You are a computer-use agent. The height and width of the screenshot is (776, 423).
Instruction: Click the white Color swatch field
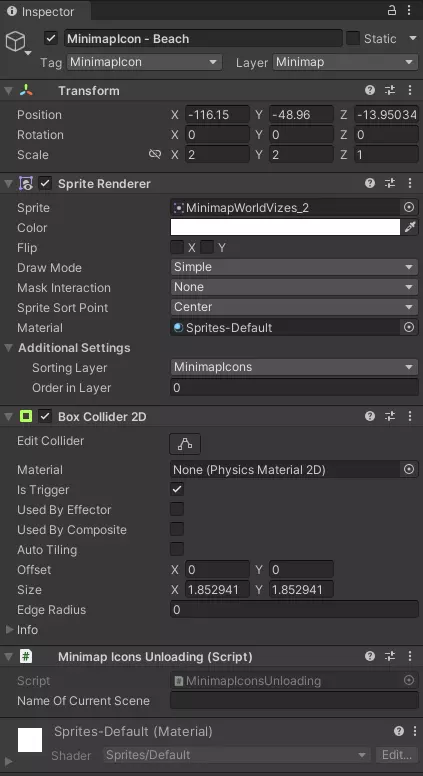285,227
